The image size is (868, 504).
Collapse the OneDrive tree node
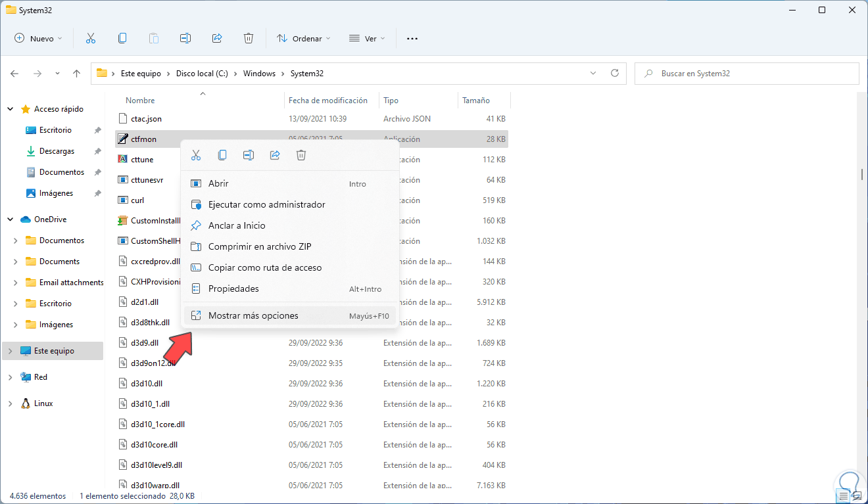pos(11,219)
